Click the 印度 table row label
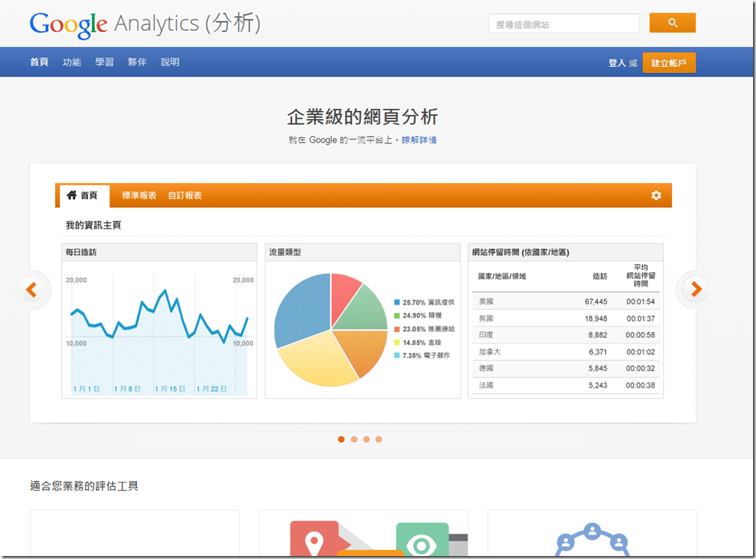 pos(486,335)
